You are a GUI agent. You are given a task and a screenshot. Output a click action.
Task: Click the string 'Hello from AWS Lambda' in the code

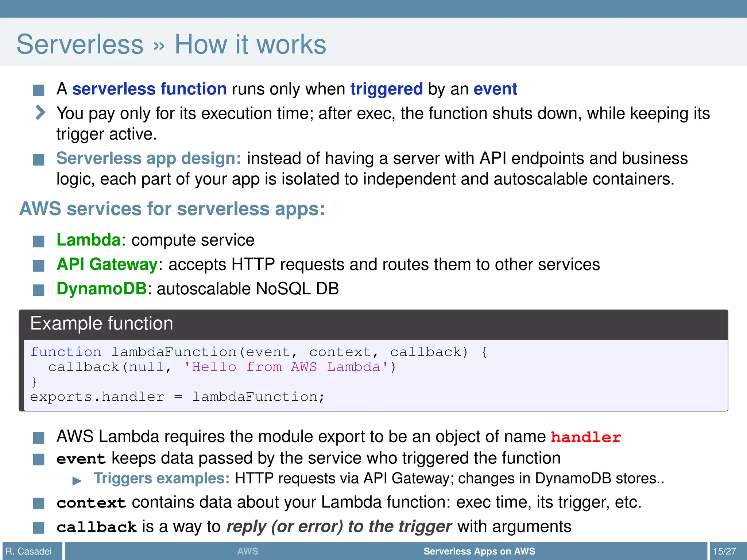[286, 367]
